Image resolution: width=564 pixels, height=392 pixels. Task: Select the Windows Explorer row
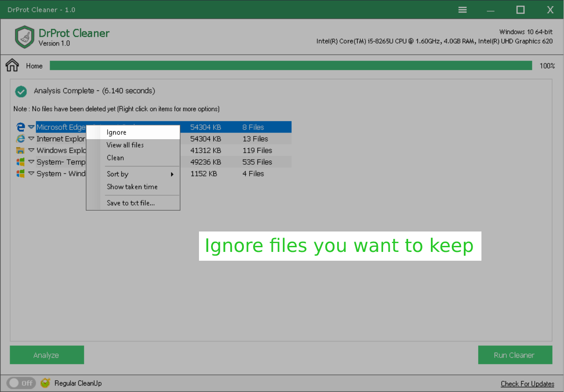click(x=164, y=150)
